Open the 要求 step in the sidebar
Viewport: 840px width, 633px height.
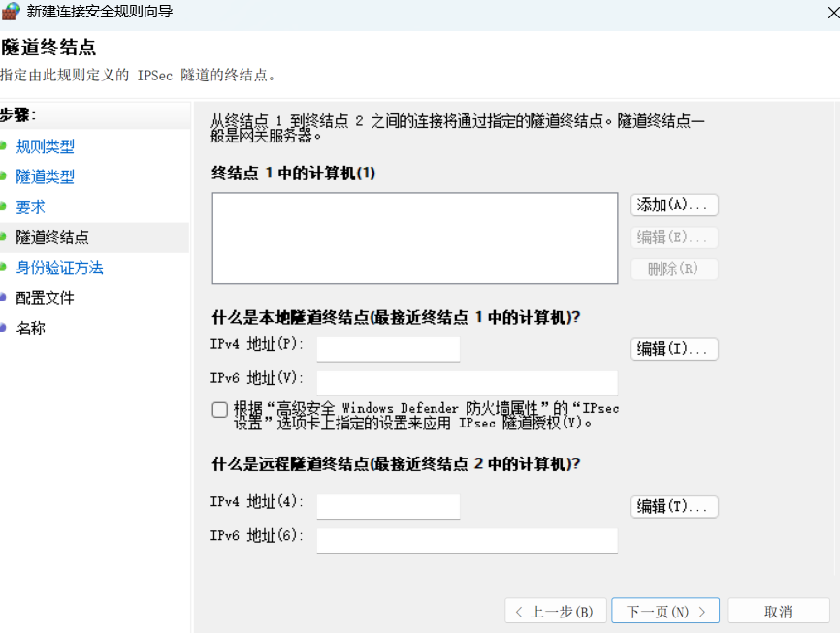pos(30,207)
